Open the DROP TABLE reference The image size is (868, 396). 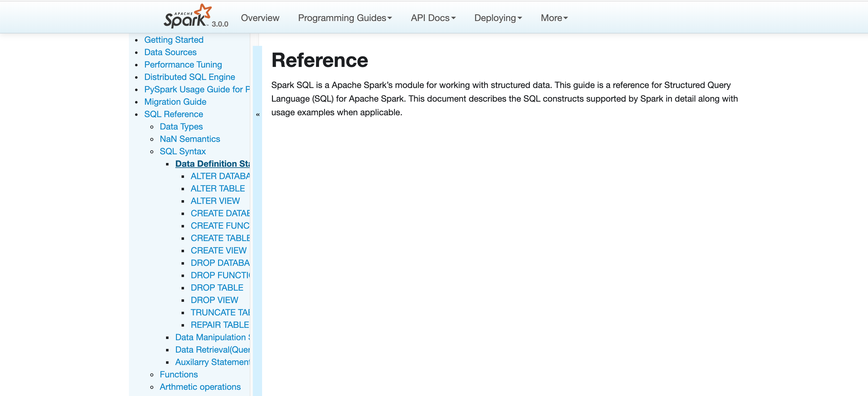(217, 288)
